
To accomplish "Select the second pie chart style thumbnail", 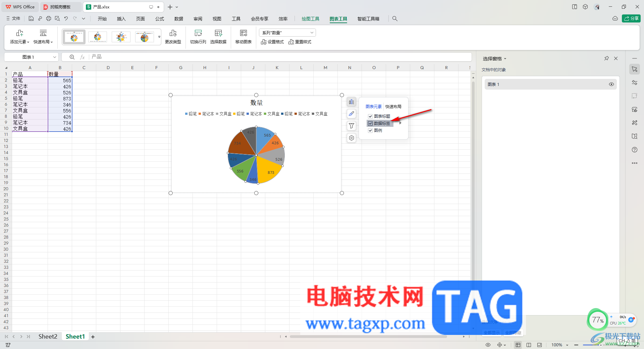I will (98, 37).
